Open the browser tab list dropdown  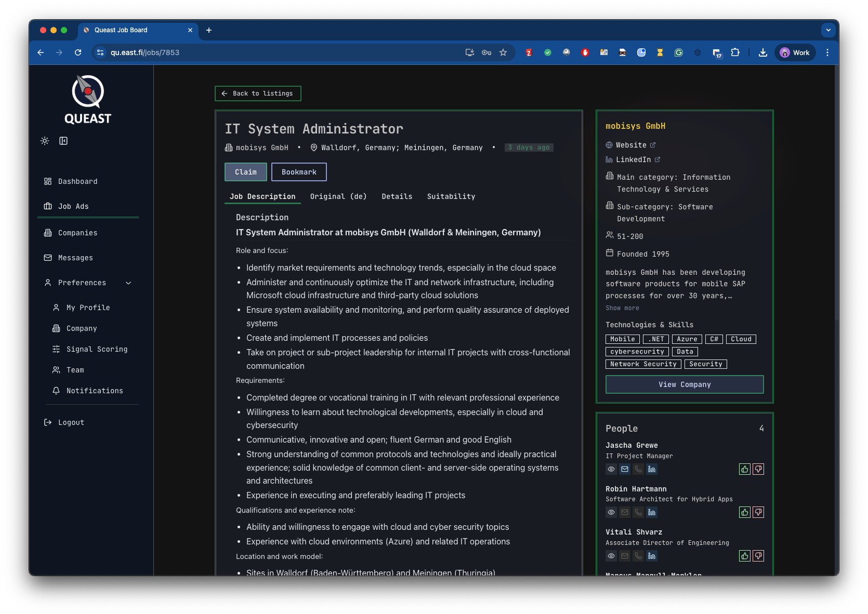click(x=828, y=30)
